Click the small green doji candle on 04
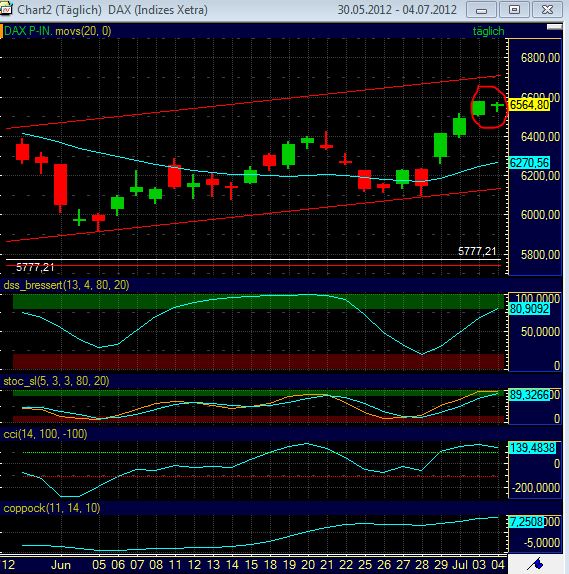Screen dimensions: 569x574 coord(497,106)
